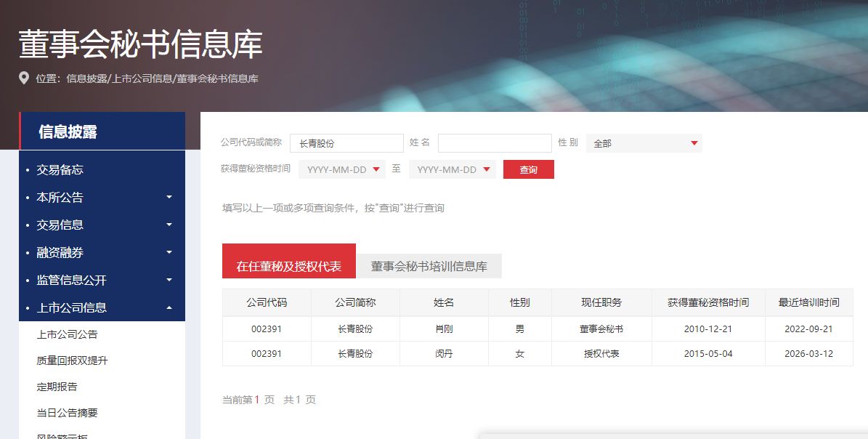Click the training date 2026-03-12

808,354
